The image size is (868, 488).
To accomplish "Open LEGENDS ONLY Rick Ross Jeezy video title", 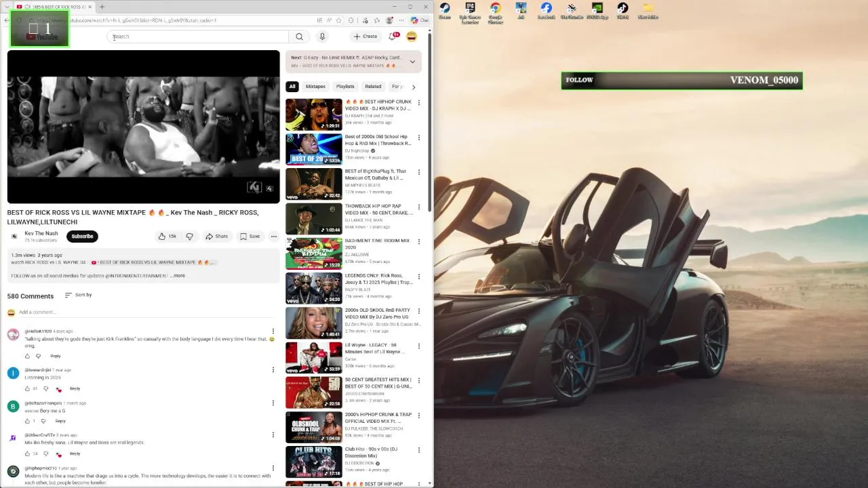I will (378, 279).
